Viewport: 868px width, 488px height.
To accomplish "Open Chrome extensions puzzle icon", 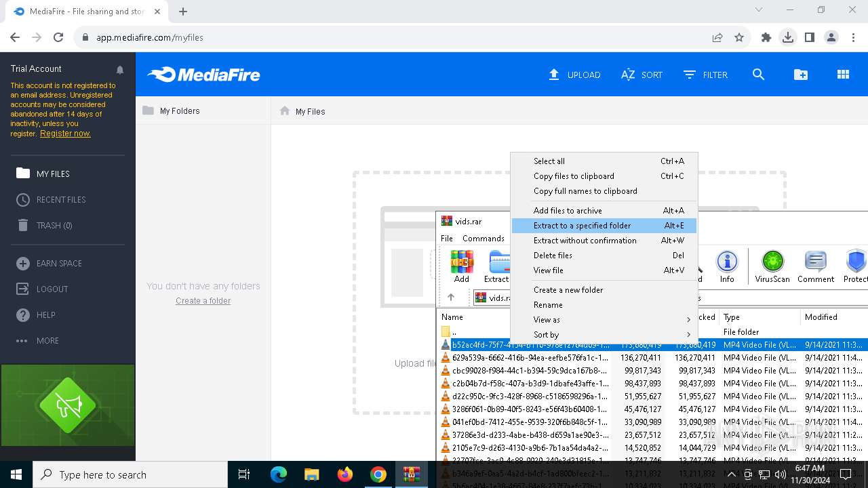I will click(766, 37).
